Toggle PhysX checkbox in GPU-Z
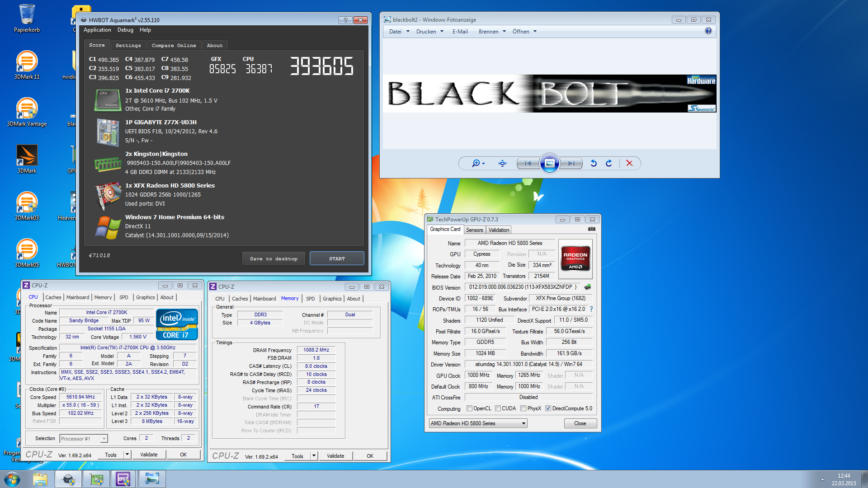This screenshot has width=868, height=488. tap(523, 408)
